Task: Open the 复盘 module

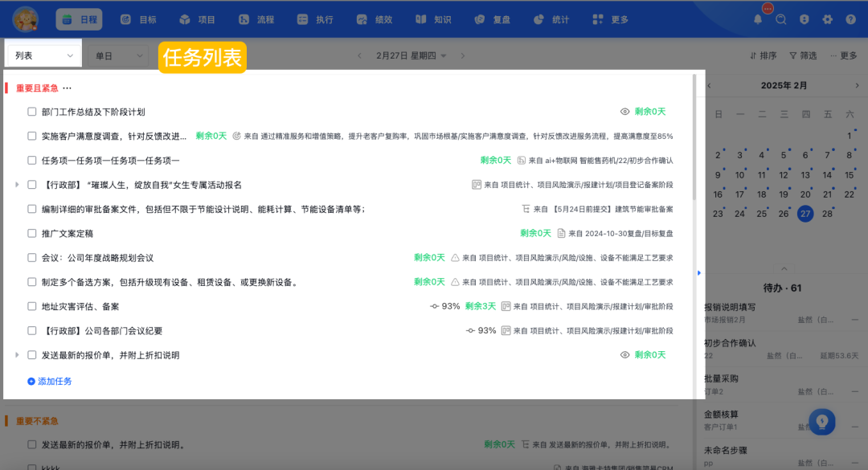Action: click(492, 18)
